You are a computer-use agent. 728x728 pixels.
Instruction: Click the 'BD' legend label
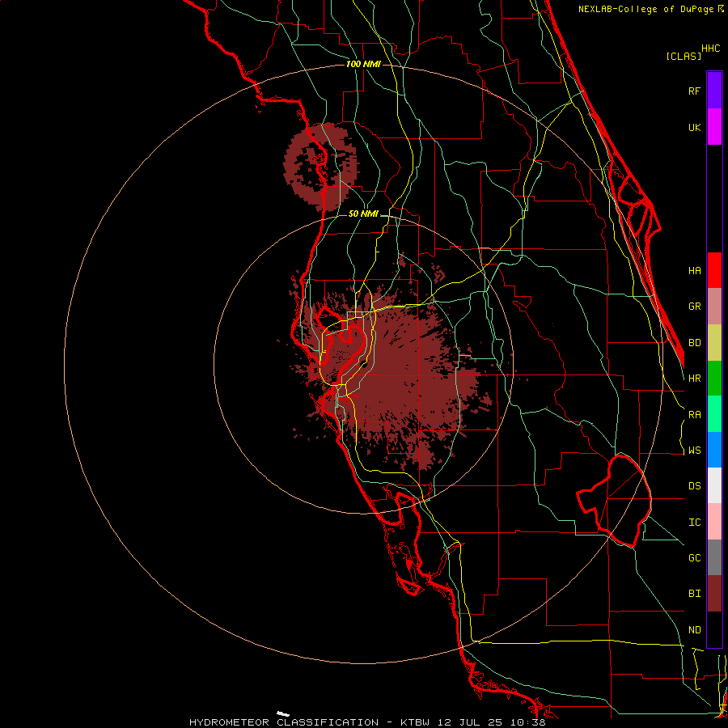click(x=694, y=343)
